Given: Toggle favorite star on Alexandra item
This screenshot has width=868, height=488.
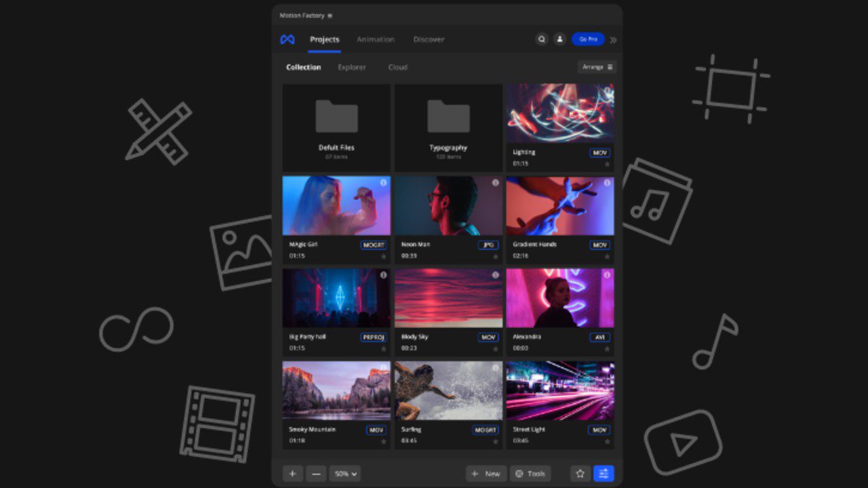Looking at the screenshot, I should click(607, 349).
